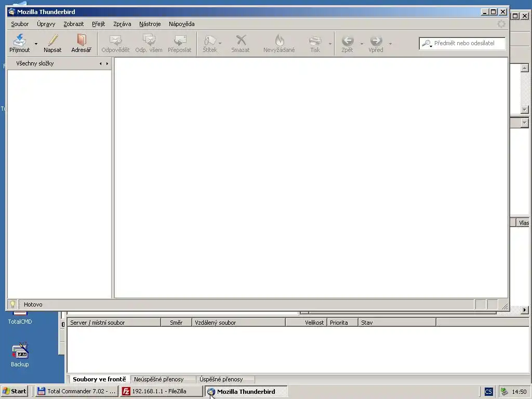Open the Backup desktop icon
This screenshot has height=399, width=532.
pos(20,355)
